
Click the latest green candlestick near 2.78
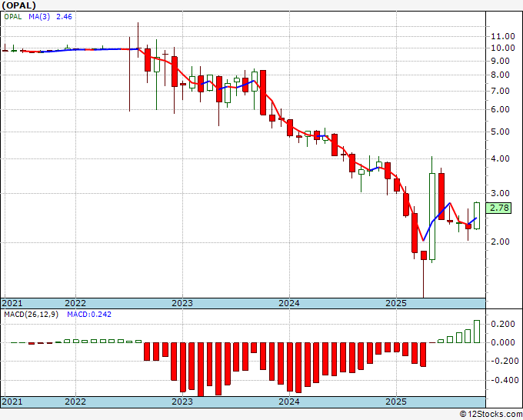tap(477, 216)
